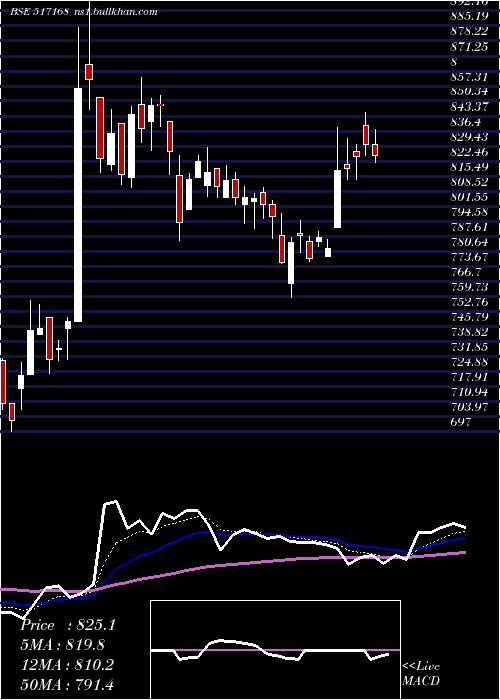
Task: Select the 710.94 price axis label
Action: point(470,392)
